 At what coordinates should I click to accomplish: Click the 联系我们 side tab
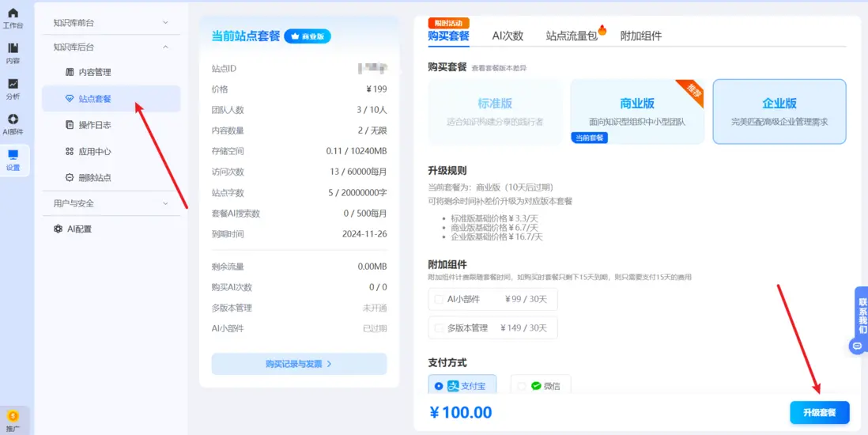862,316
